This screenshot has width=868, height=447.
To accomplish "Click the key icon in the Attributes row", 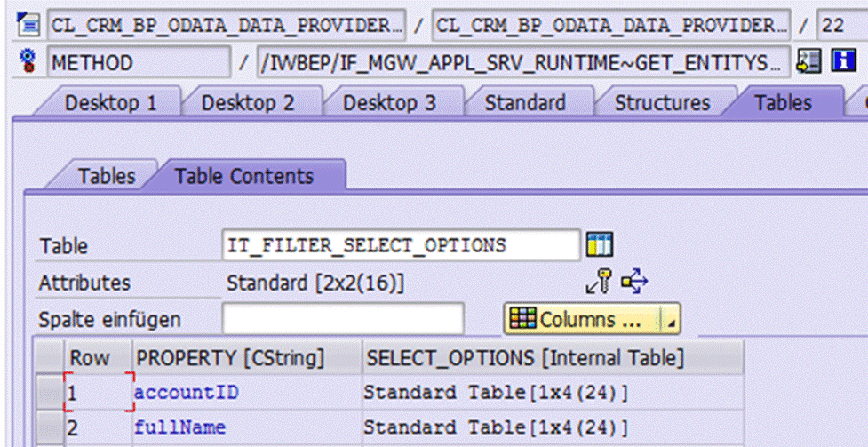I will 598,283.
